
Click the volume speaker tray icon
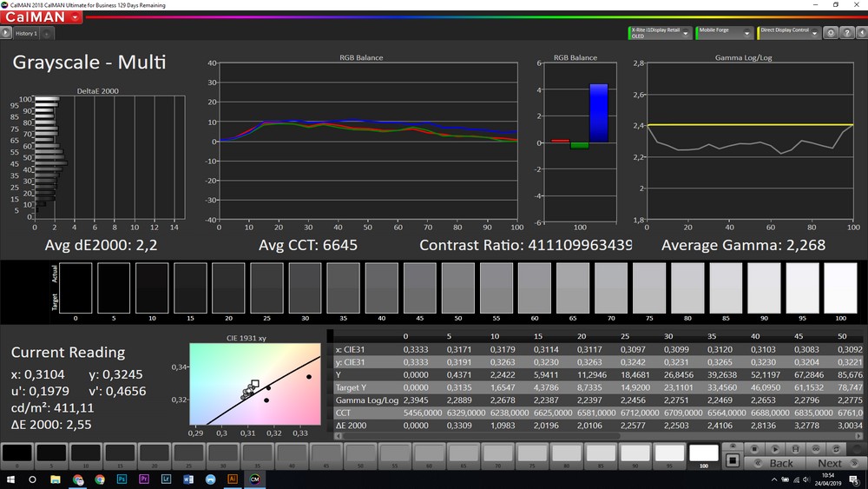(x=806, y=479)
